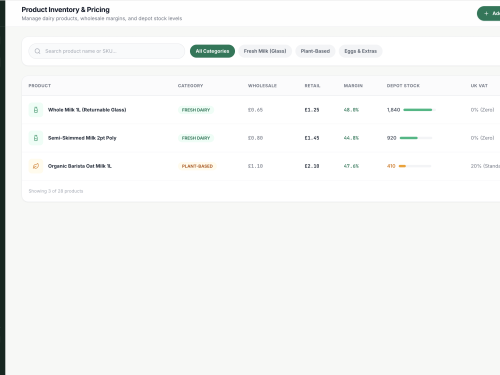The image size is (500, 375).
Task: Open Organic Barista Oat Milk 1L product
Action: [x=80, y=166]
